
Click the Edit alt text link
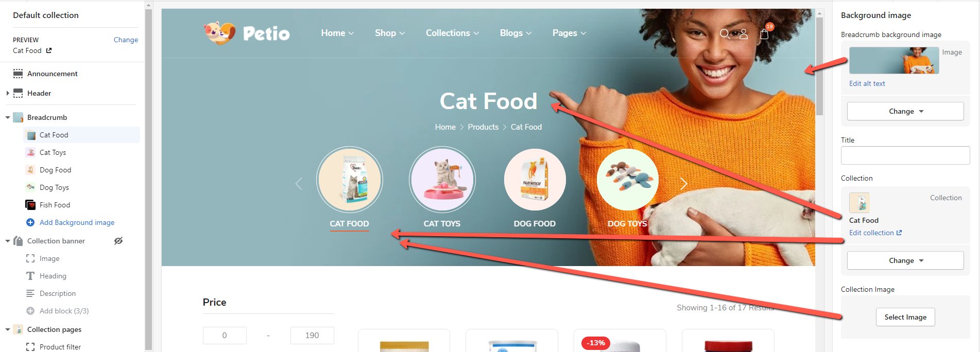[x=867, y=83]
